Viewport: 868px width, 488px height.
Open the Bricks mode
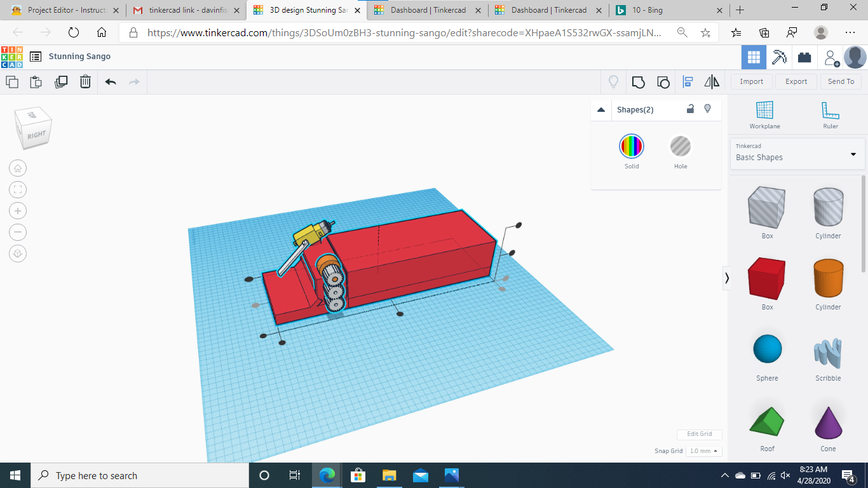(x=804, y=57)
